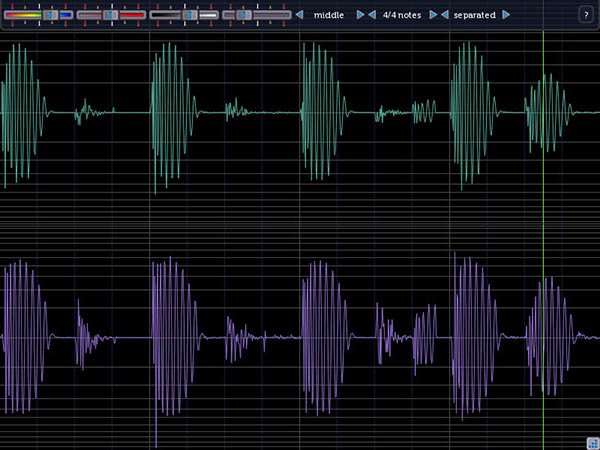Image resolution: width=600 pixels, height=450 pixels.
Task: Open the help question-mark button
Action: point(586,15)
